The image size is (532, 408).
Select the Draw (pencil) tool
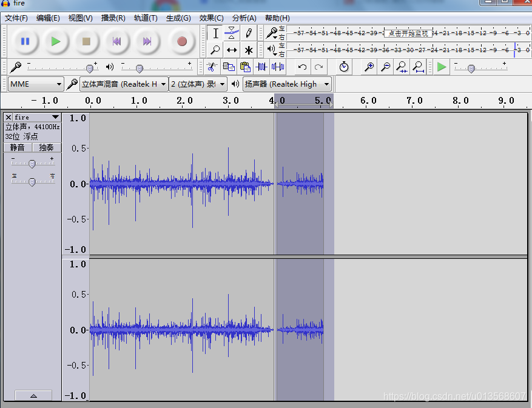pyautogui.click(x=248, y=33)
